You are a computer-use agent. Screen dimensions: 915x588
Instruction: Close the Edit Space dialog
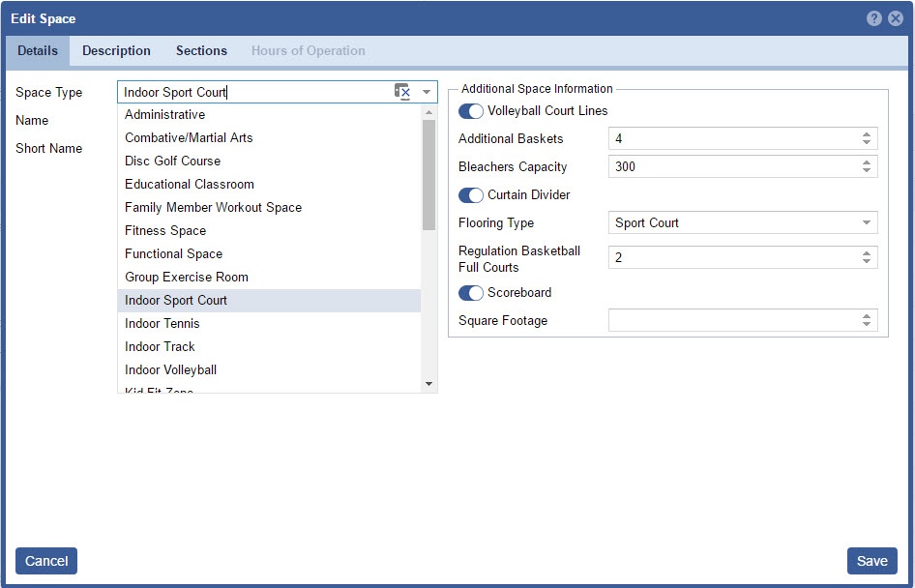point(896,18)
